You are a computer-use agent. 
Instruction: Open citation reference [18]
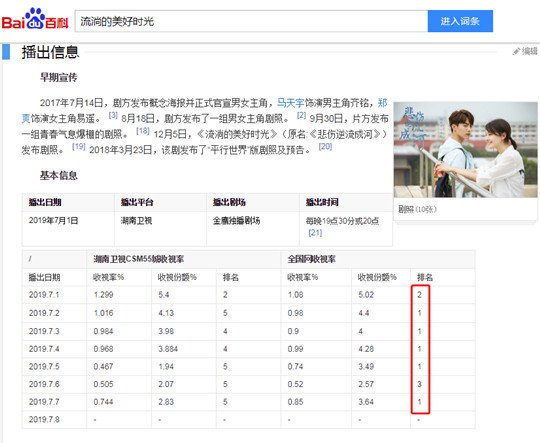point(143,131)
